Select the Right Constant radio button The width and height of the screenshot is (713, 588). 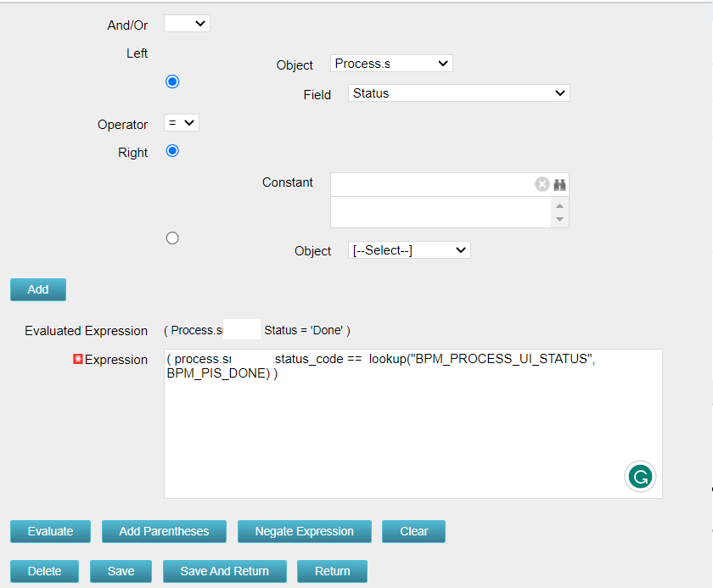point(172,151)
